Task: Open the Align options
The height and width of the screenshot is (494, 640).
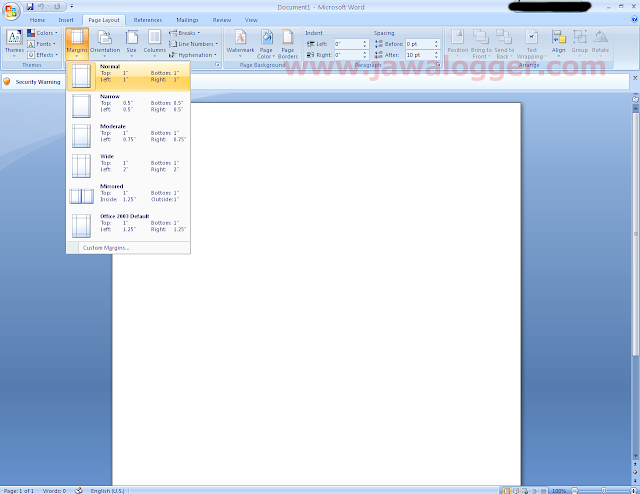Action: pos(558,43)
